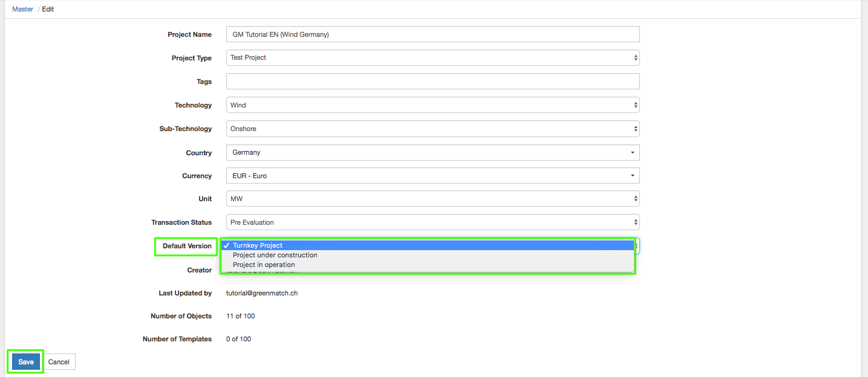868x377 pixels.
Task: Click the Edit breadcrumb item
Action: [x=48, y=9]
